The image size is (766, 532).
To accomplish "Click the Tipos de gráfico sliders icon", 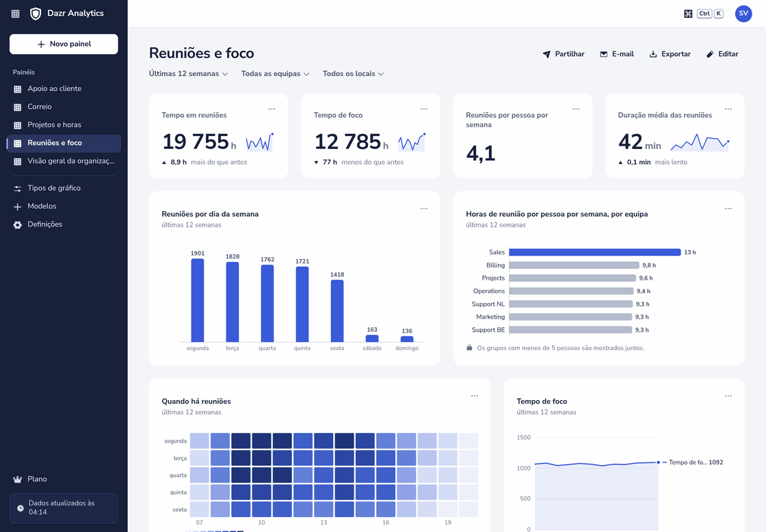I will pos(18,189).
